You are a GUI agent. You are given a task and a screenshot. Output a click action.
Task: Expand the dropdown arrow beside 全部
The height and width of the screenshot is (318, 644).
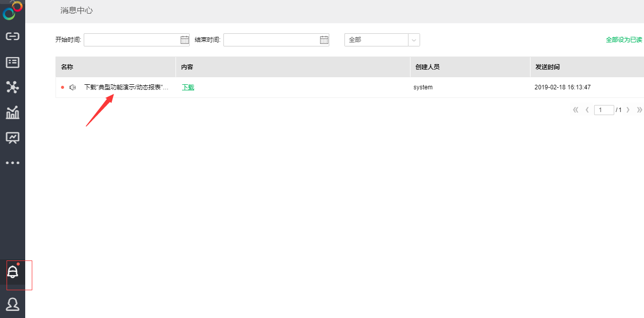(x=414, y=39)
